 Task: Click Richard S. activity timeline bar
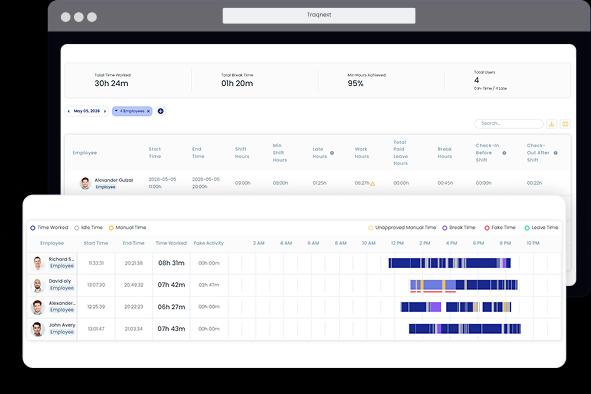[450, 263]
